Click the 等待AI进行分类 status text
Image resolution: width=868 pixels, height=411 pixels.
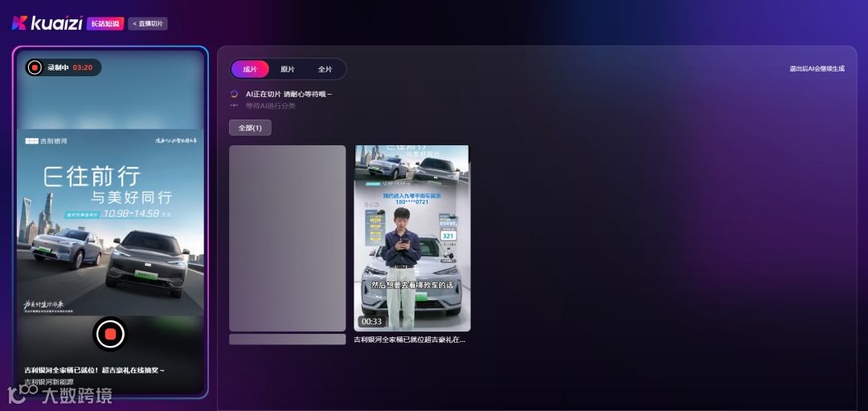271,106
